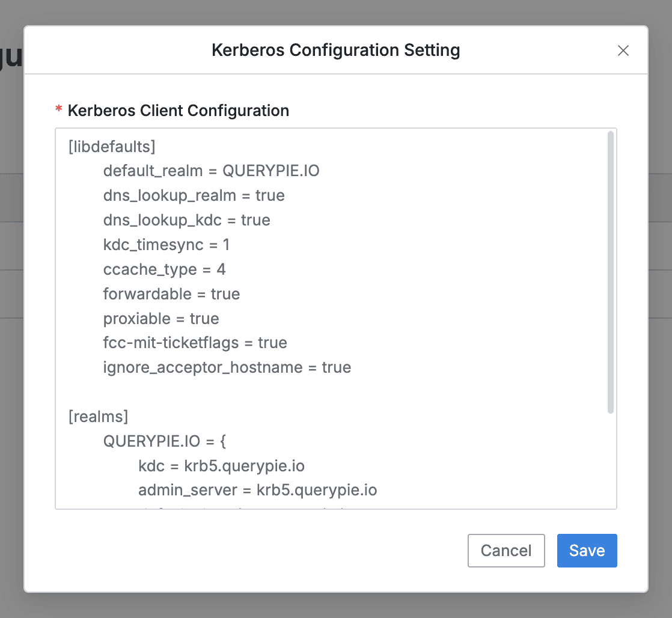Click the dns_lookup_kdc setting line
Viewport: 672px width, 618px height.
tap(186, 220)
